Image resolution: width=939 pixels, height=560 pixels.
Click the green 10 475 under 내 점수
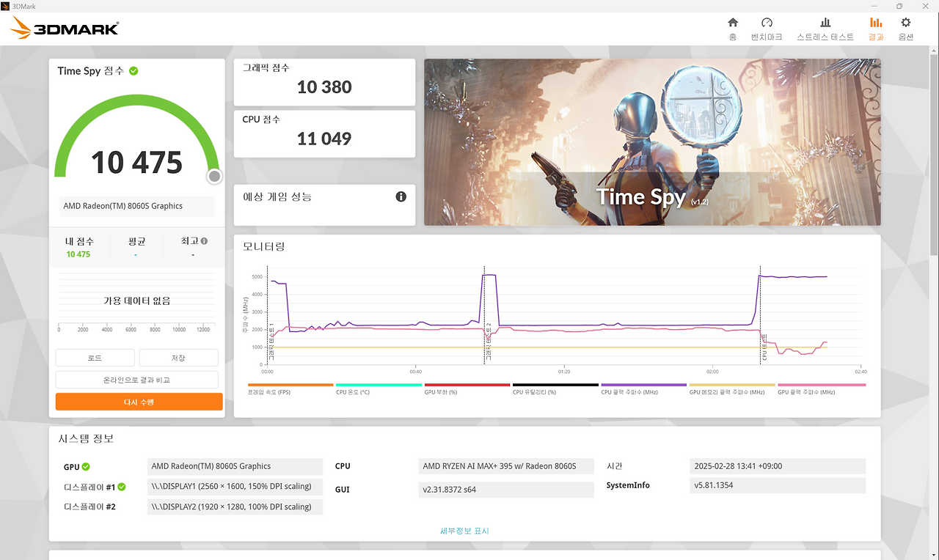(78, 254)
